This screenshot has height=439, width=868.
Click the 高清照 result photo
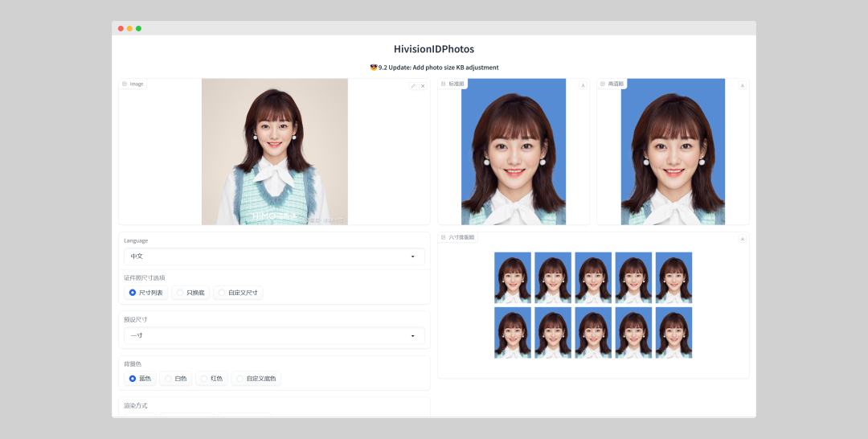673,152
